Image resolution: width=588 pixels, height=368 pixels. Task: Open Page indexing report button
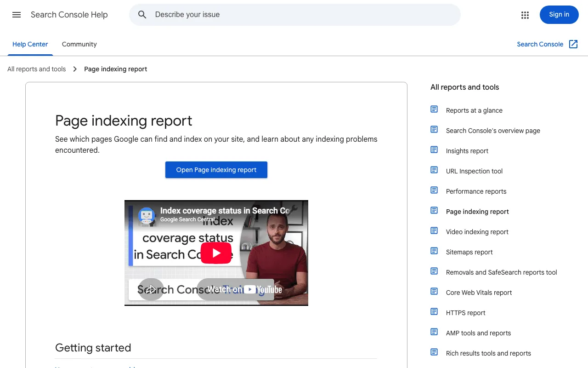[x=216, y=170]
